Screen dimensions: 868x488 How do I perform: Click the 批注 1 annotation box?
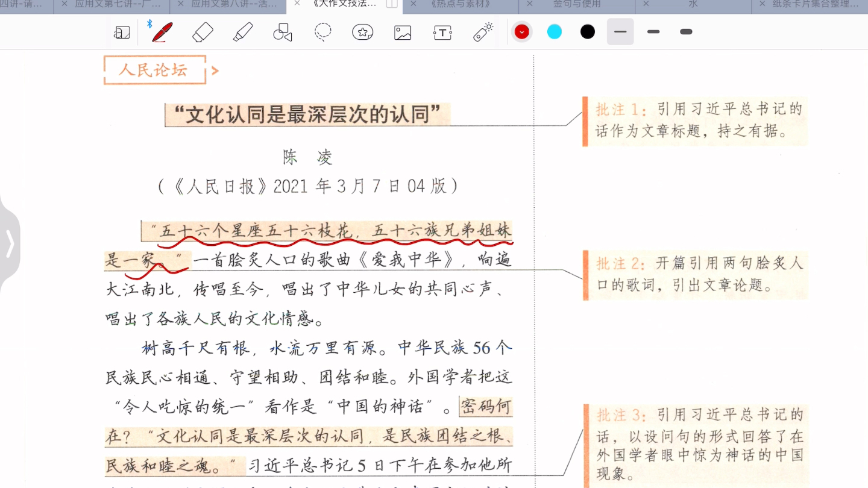click(x=694, y=120)
